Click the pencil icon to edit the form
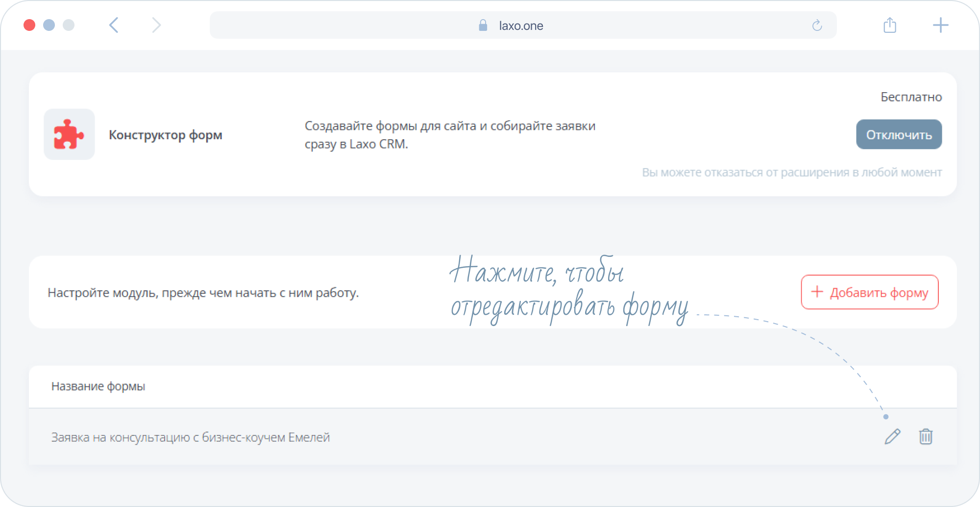 coord(892,436)
